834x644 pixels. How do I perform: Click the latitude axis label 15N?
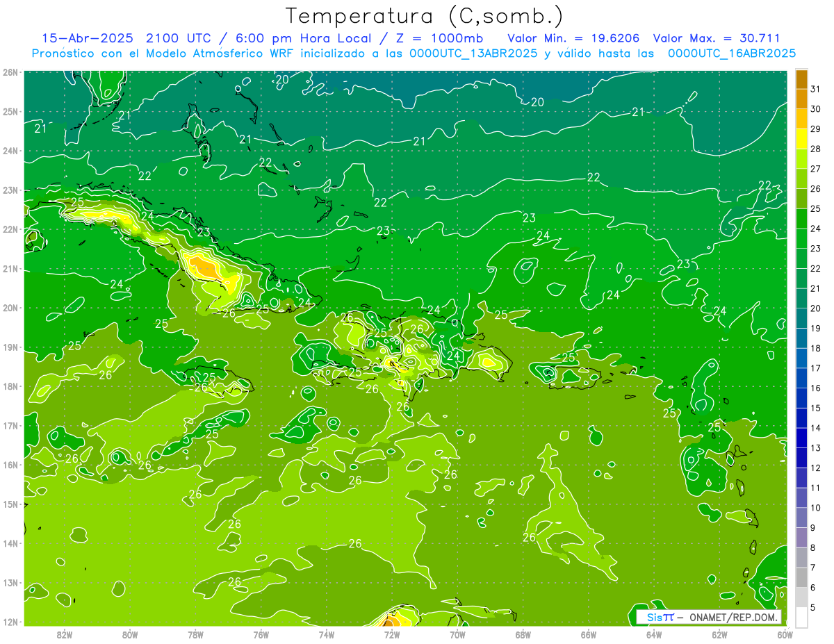tap(10, 504)
